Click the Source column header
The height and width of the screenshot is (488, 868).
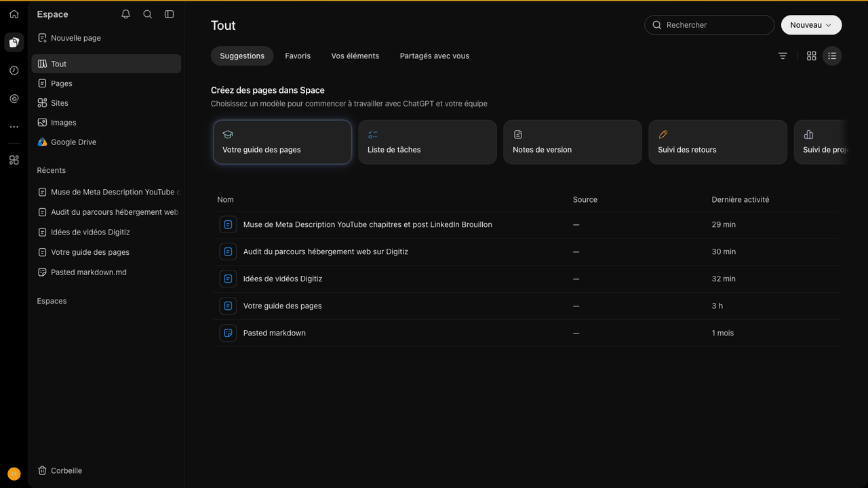(x=585, y=199)
